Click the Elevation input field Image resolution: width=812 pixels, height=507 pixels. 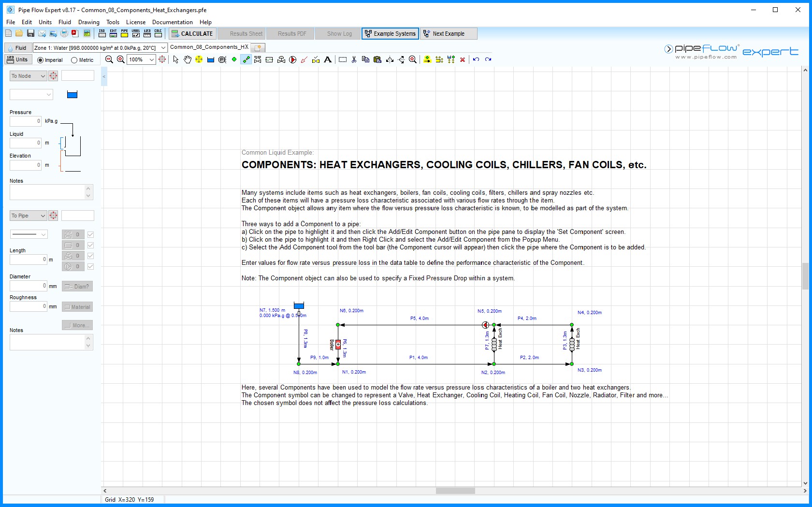click(26, 165)
